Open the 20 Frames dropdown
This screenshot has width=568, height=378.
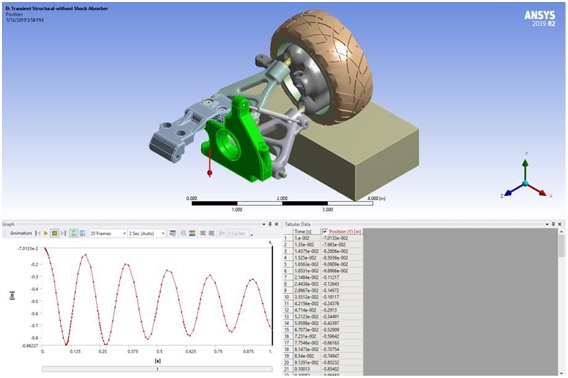[108, 233]
